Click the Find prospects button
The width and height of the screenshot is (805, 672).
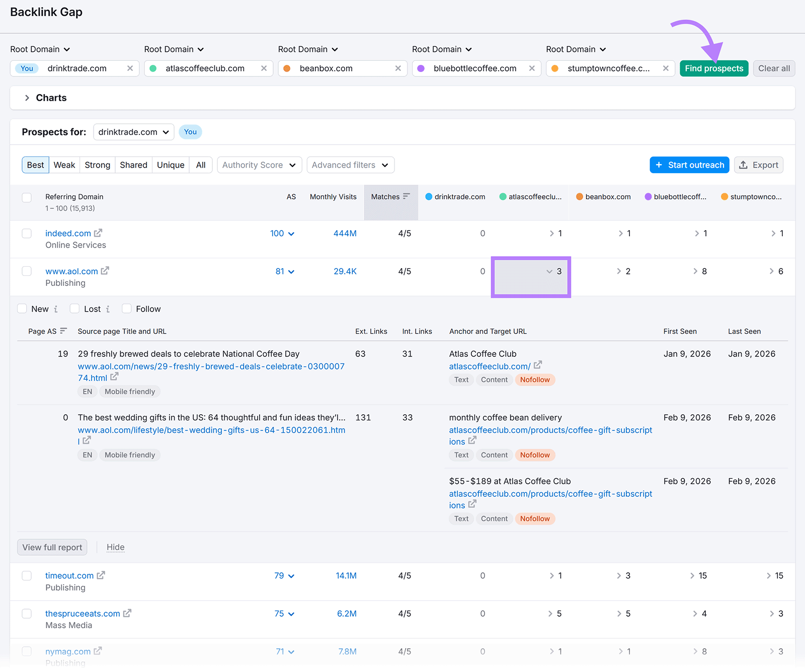(713, 68)
